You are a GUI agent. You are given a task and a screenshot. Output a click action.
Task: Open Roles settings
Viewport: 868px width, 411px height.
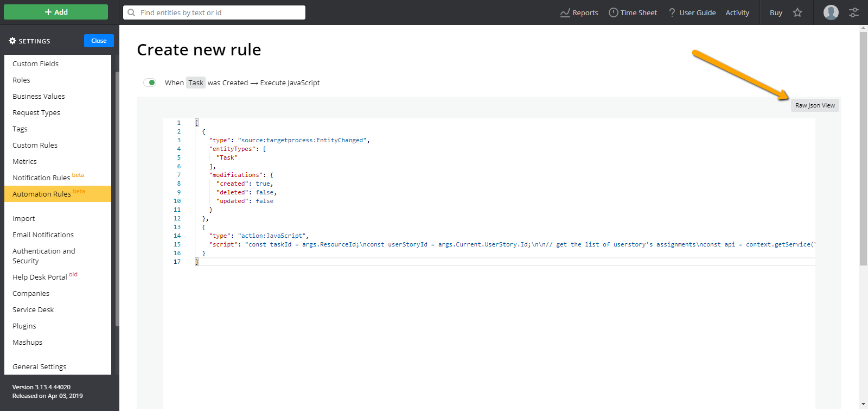(58, 80)
